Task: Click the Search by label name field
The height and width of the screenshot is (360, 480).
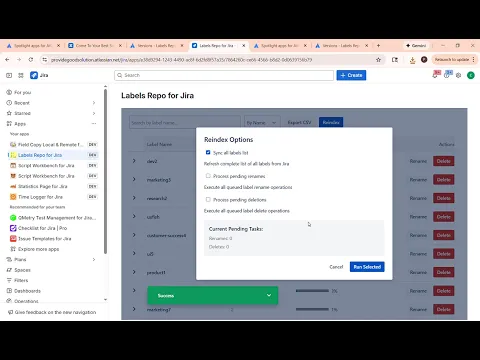Action: tap(185, 123)
